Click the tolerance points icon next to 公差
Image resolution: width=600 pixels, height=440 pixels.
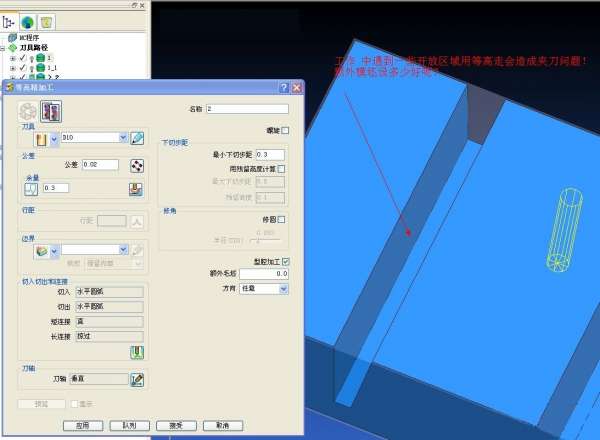coord(132,164)
